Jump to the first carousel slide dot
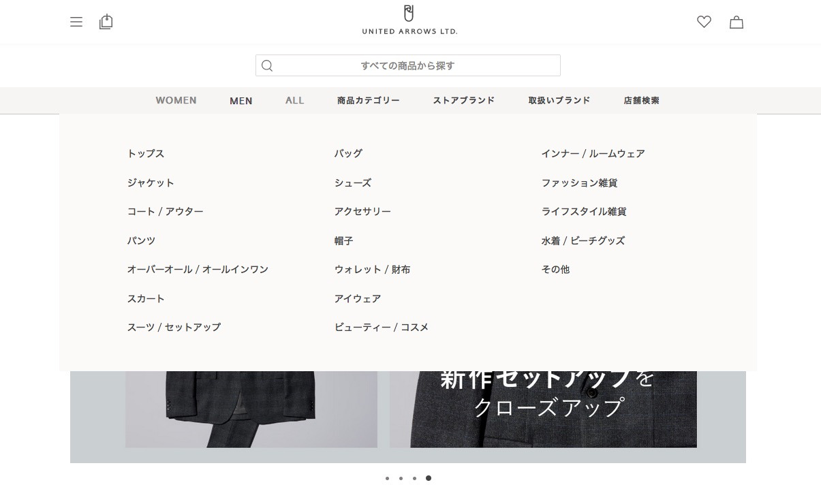Viewport: 821px width, 504px height. [387, 478]
